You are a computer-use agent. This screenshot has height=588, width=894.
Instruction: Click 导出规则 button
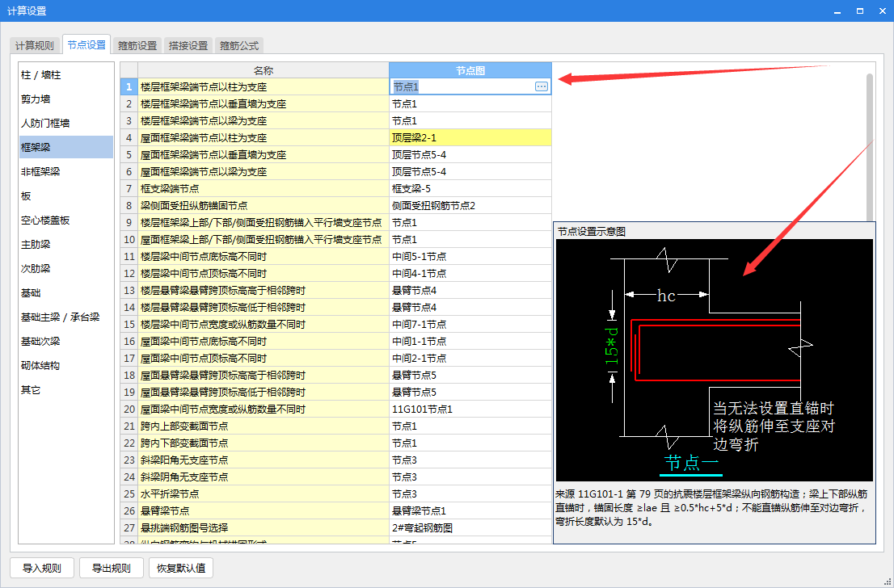click(112, 568)
